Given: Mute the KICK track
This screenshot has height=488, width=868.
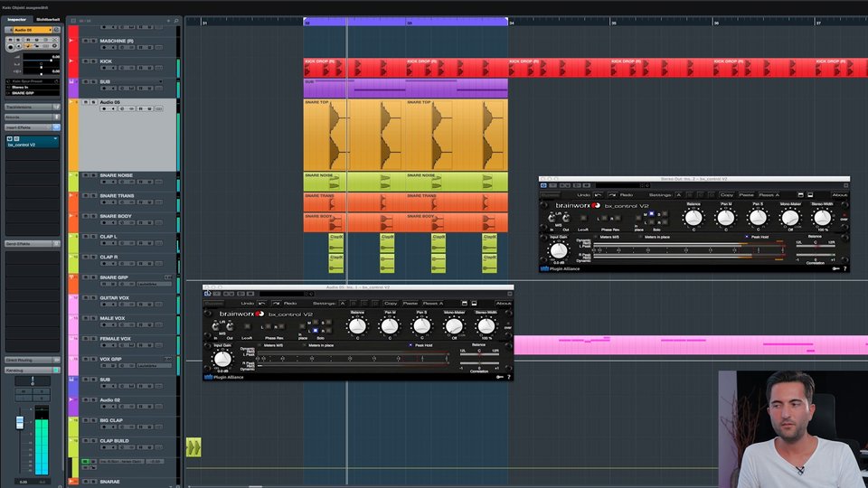Looking at the screenshot, I should [x=85, y=61].
